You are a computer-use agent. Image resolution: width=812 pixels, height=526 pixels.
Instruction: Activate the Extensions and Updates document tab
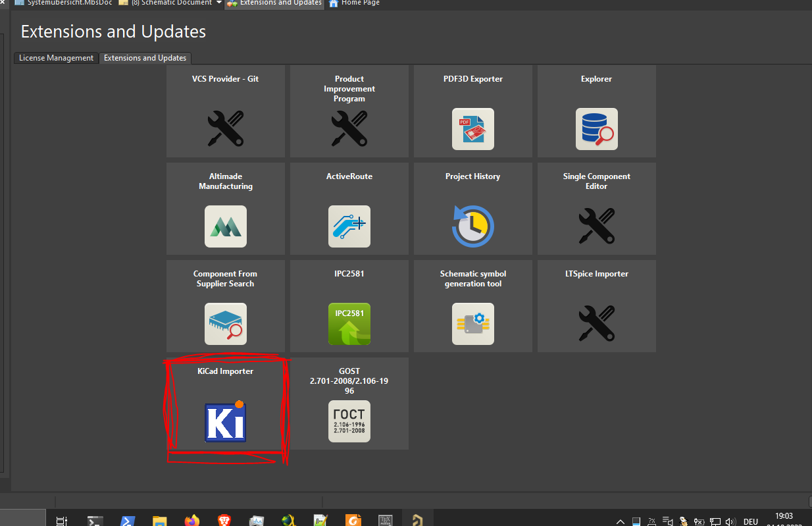[274, 3]
